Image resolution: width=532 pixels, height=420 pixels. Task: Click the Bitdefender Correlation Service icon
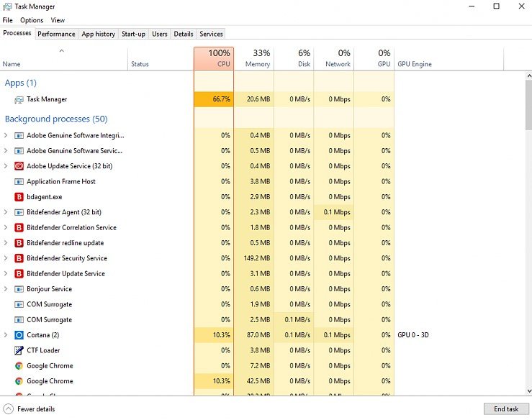click(19, 227)
